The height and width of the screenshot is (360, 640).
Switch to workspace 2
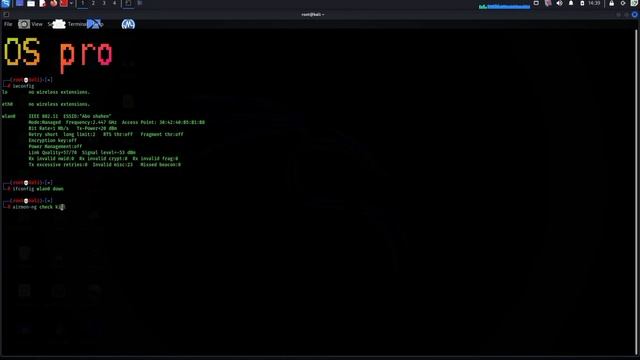(93, 3)
